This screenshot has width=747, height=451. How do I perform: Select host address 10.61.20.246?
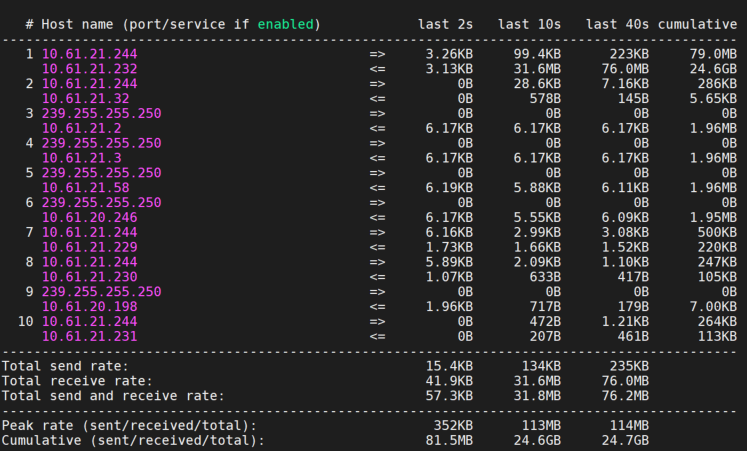tap(90, 218)
